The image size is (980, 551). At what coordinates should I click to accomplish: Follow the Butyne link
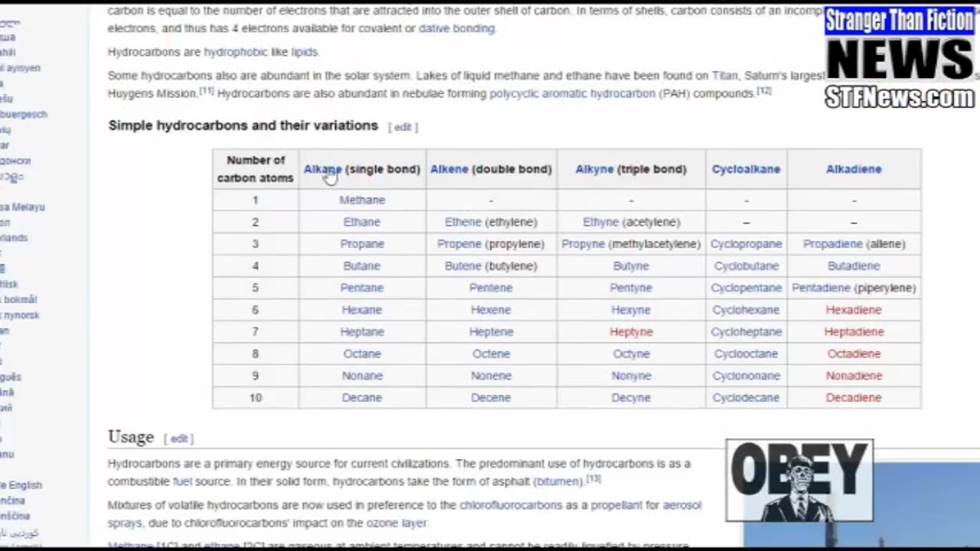(631, 266)
